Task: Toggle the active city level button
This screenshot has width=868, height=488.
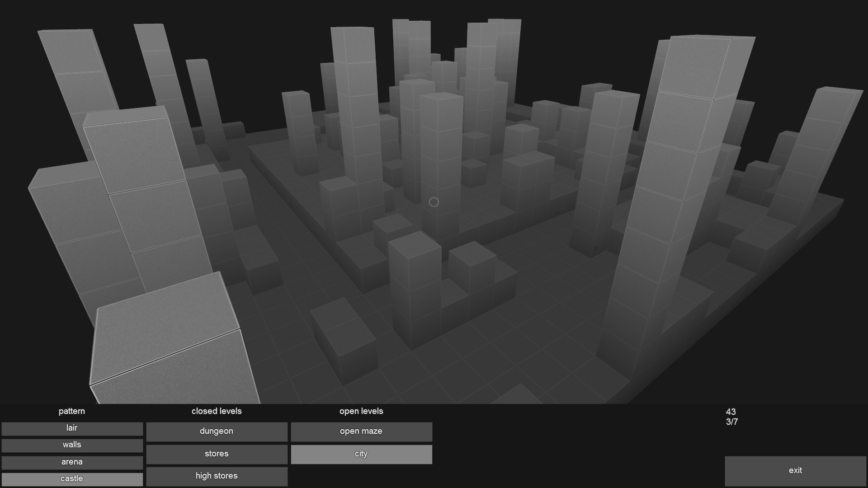Action: [x=361, y=454]
